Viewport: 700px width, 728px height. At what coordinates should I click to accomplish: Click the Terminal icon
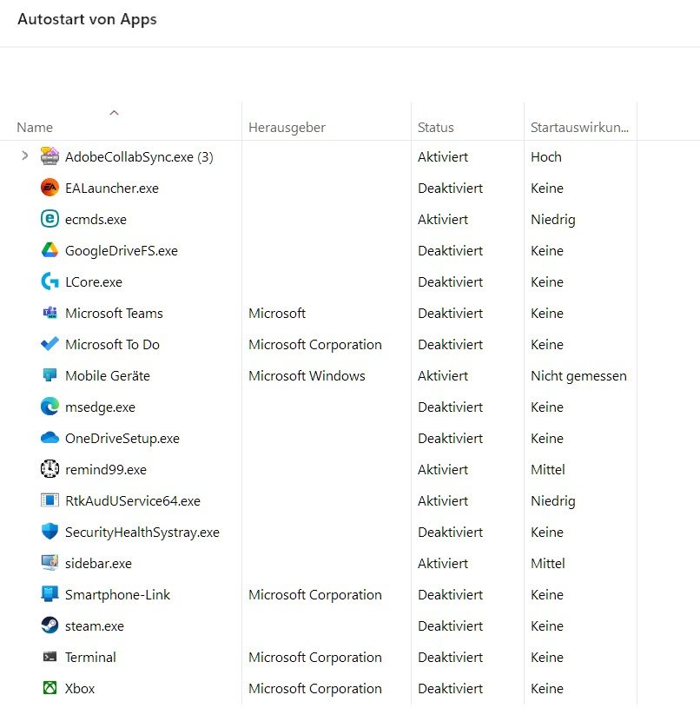click(x=50, y=657)
